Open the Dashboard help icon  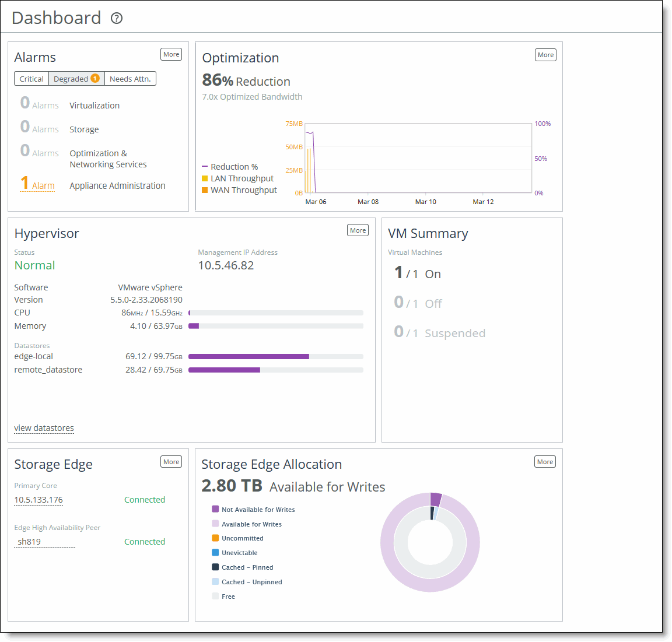click(x=116, y=18)
